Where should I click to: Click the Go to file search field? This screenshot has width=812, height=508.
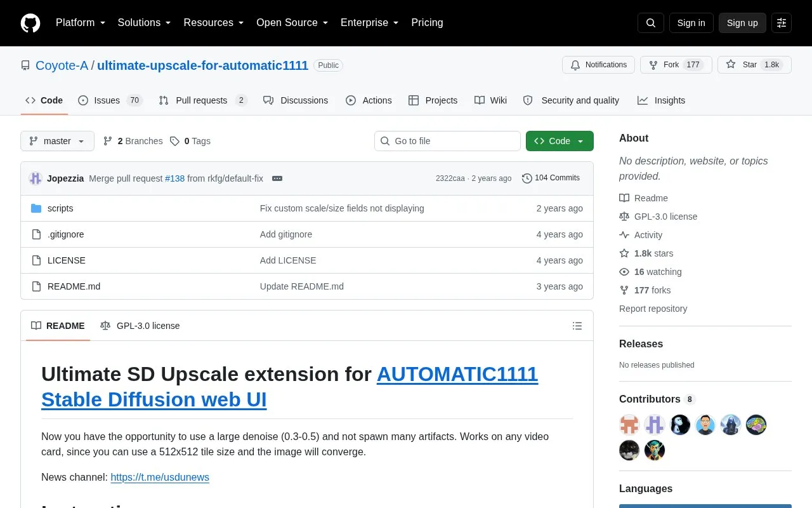click(447, 141)
